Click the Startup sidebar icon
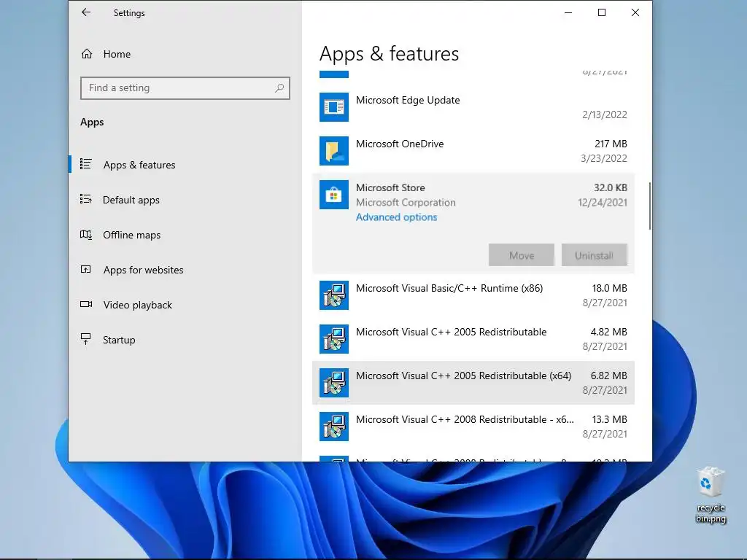 point(86,339)
